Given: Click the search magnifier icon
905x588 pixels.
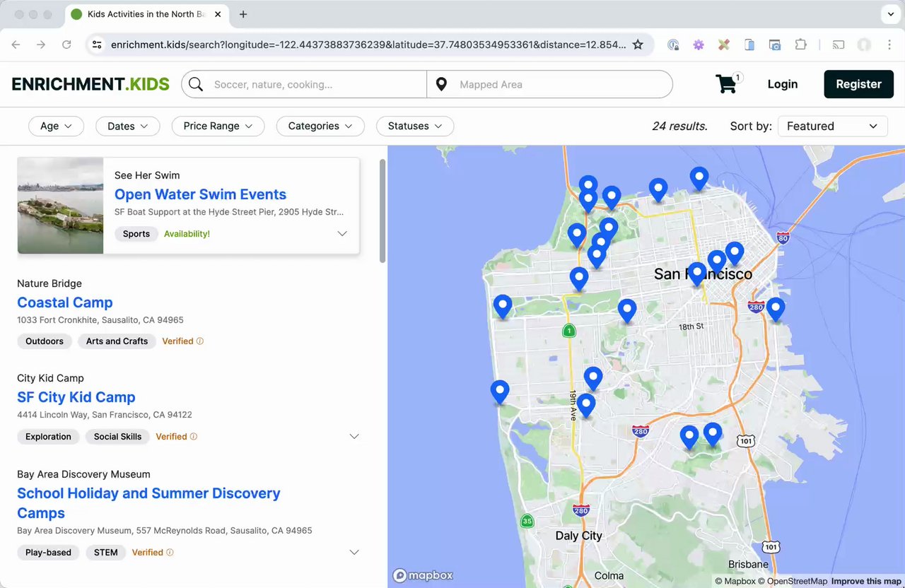Looking at the screenshot, I should click(x=196, y=85).
